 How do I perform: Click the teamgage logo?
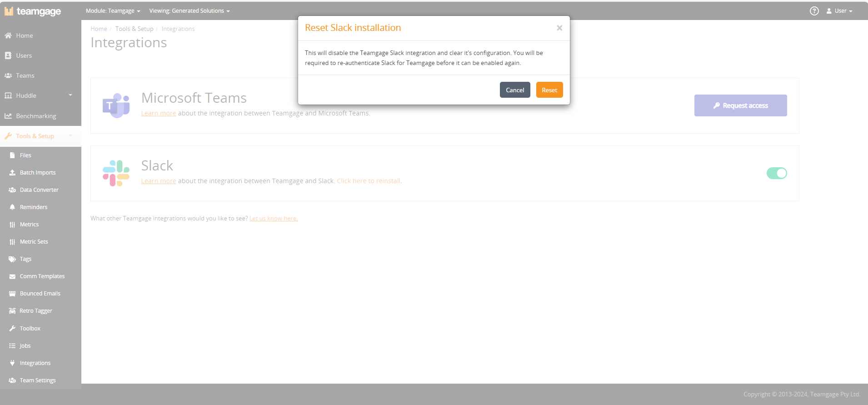(33, 11)
